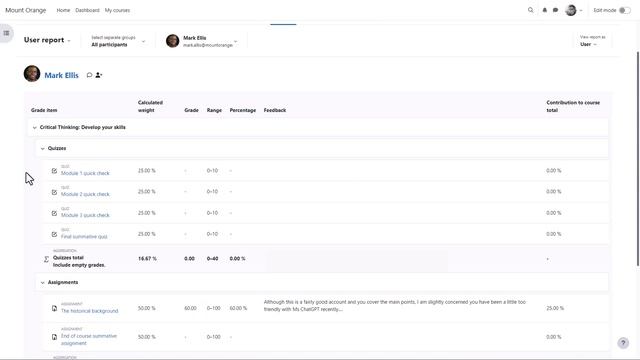This screenshot has height=360, width=640.
Task: Click Mark Ellis large profile picture
Action: 32,73
